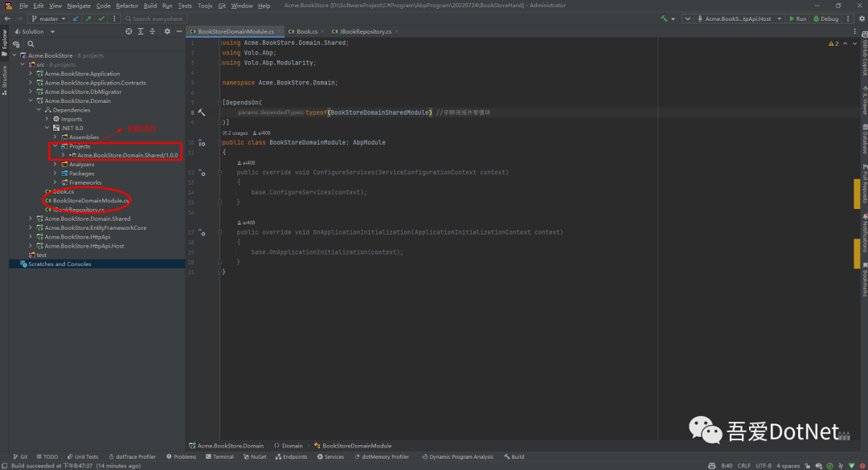Toggle the Git tool window
This screenshot has height=470, width=868.
coord(20,456)
